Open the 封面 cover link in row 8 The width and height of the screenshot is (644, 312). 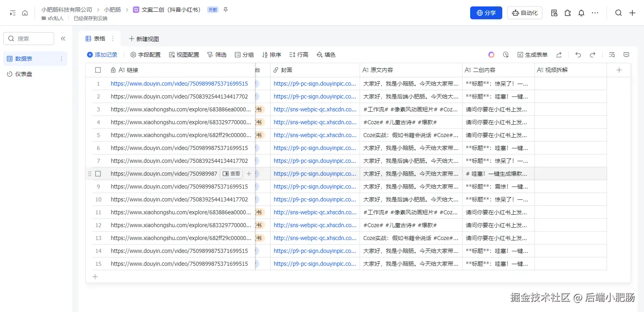[315, 174]
